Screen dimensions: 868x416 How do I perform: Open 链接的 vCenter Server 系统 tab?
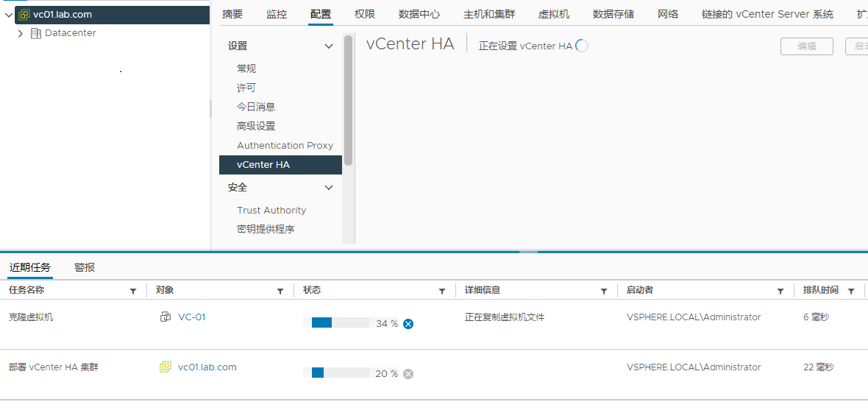(x=767, y=15)
